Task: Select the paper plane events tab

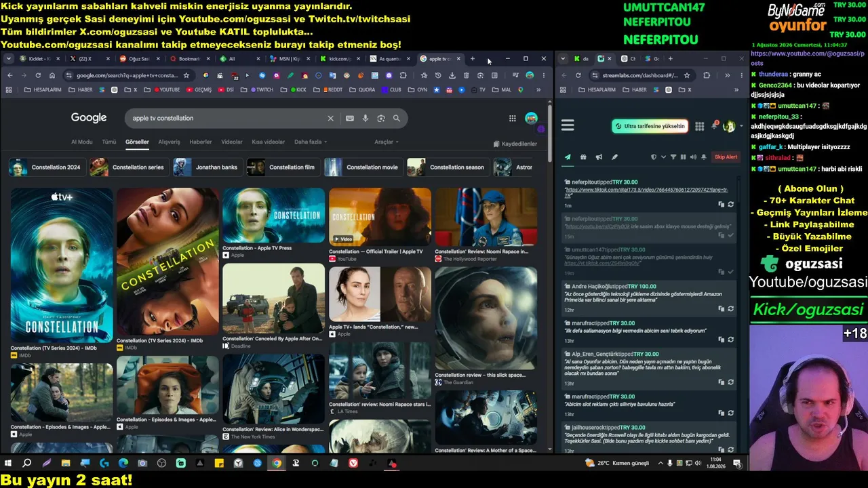Action: 568,157
